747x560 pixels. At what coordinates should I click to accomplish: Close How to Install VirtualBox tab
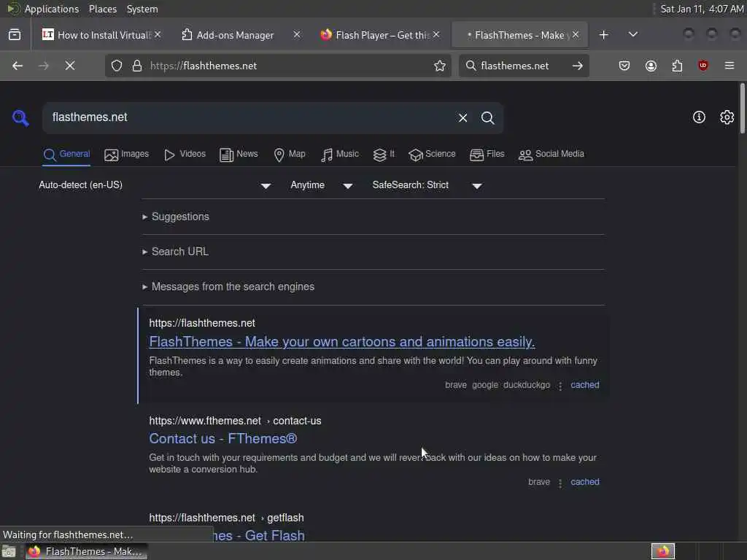(158, 35)
